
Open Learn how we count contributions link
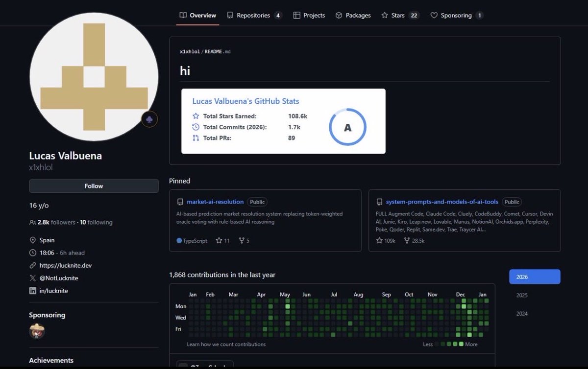(x=226, y=344)
